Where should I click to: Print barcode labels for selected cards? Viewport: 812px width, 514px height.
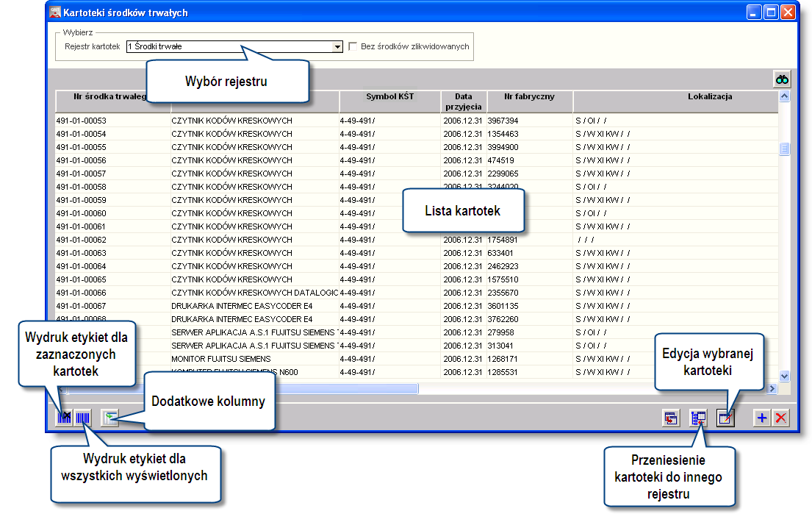(x=65, y=418)
